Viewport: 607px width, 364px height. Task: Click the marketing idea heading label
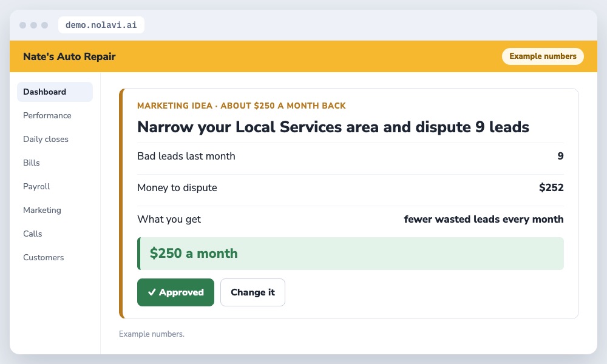tap(241, 106)
